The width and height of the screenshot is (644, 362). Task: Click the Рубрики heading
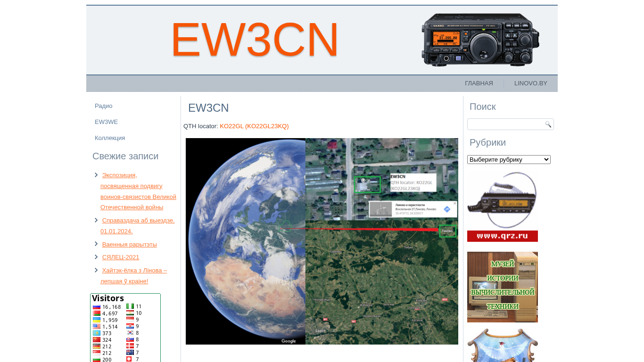point(487,143)
